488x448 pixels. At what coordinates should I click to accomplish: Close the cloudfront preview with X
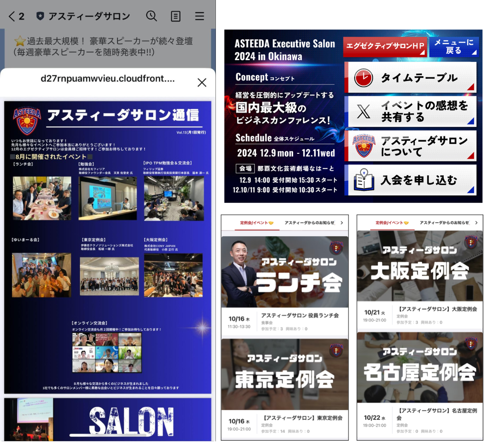(x=202, y=82)
